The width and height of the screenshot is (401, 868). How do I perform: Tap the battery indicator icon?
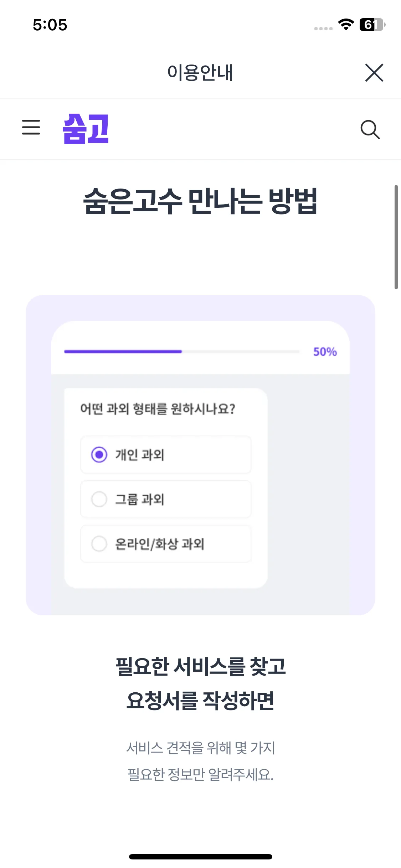372,25
